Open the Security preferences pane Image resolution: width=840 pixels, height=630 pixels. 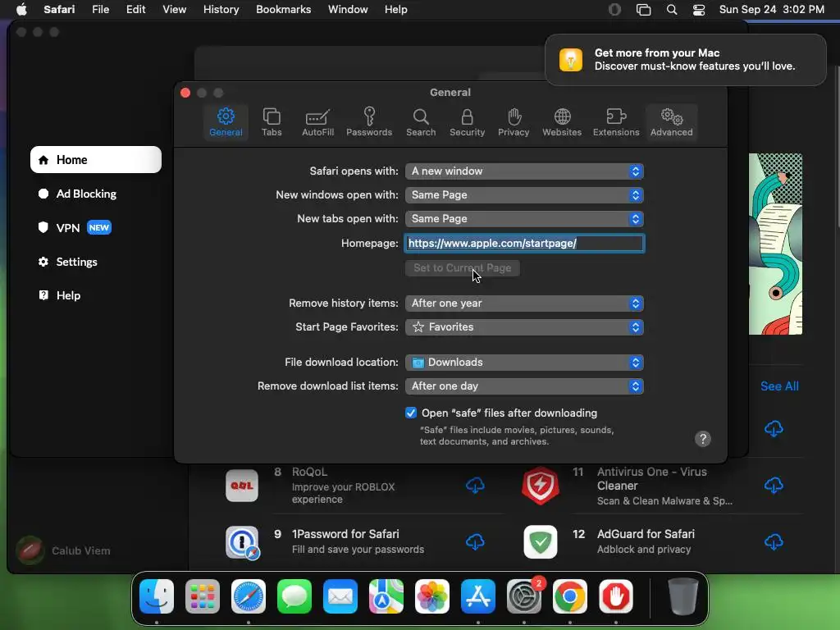(x=467, y=122)
